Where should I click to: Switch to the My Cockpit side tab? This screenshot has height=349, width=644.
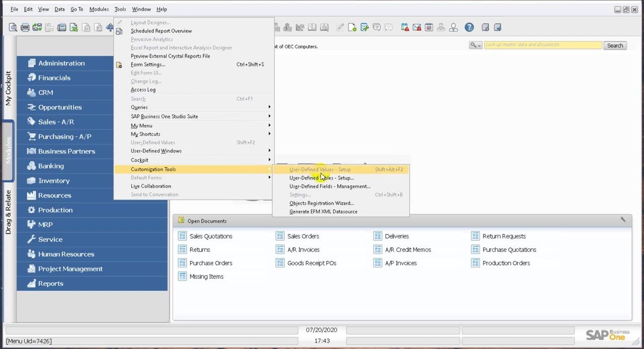pyautogui.click(x=8, y=88)
